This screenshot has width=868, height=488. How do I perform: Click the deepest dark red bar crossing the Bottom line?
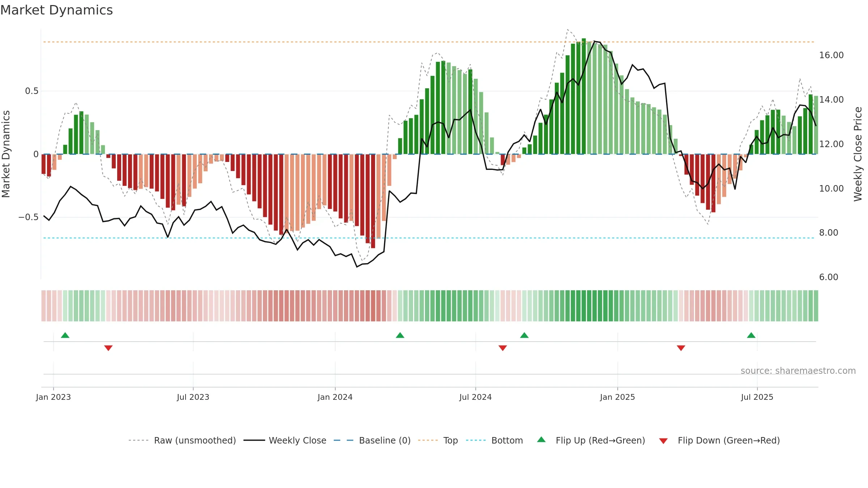[x=373, y=201]
